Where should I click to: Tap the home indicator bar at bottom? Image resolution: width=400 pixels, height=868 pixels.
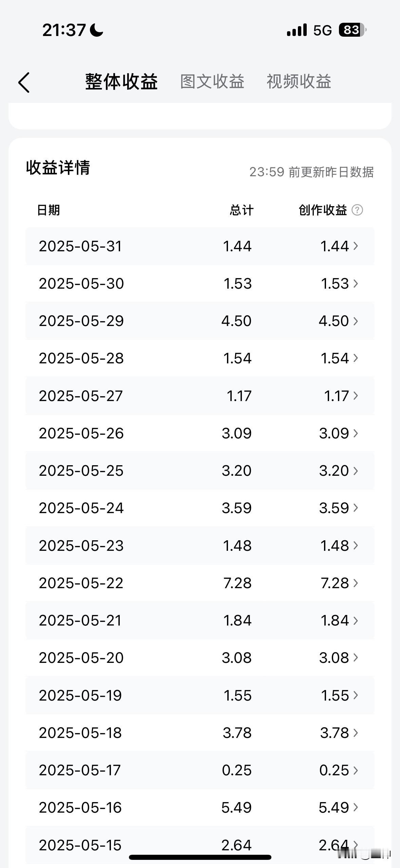(x=200, y=857)
